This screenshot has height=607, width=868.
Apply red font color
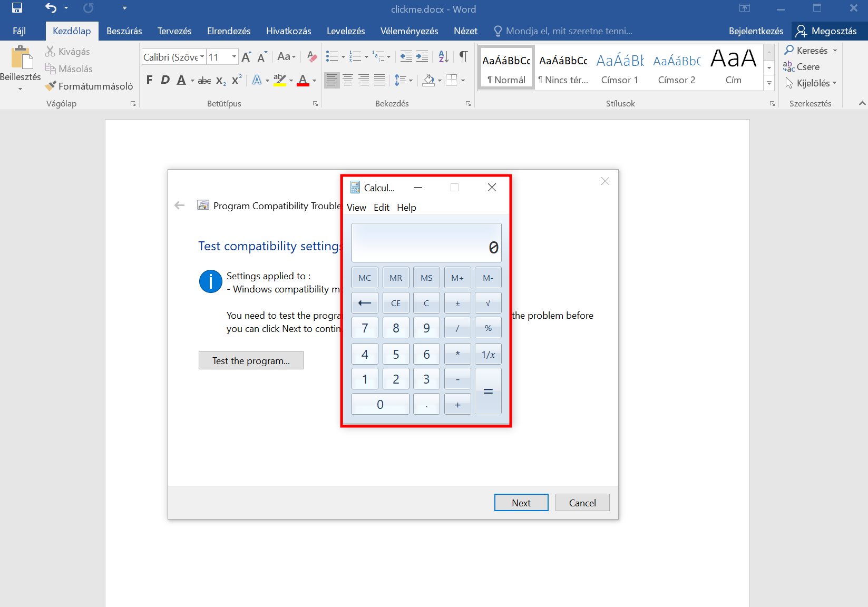pyautogui.click(x=303, y=80)
